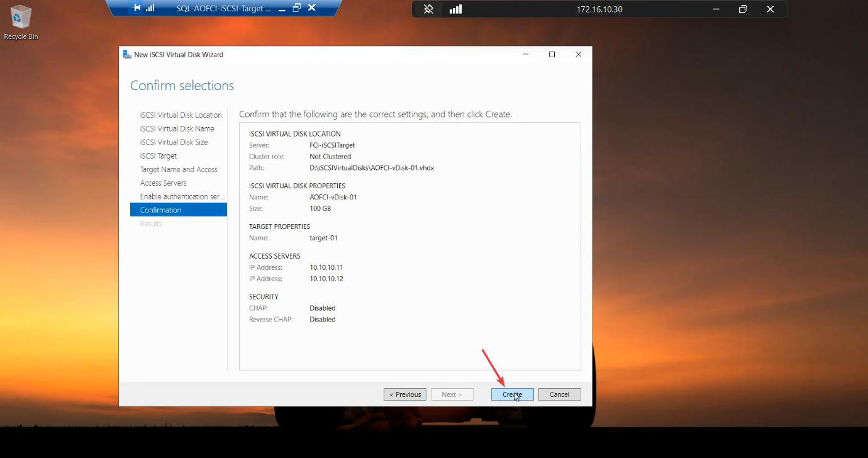The width and height of the screenshot is (868, 458).
Task: Click the Not Clustered cluster role value
Action: [x=330, y=157]
